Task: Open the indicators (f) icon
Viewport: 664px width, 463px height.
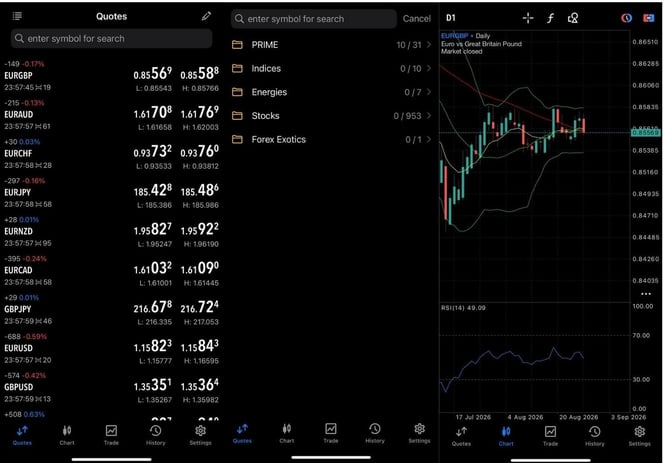Action: pos(550,18)
